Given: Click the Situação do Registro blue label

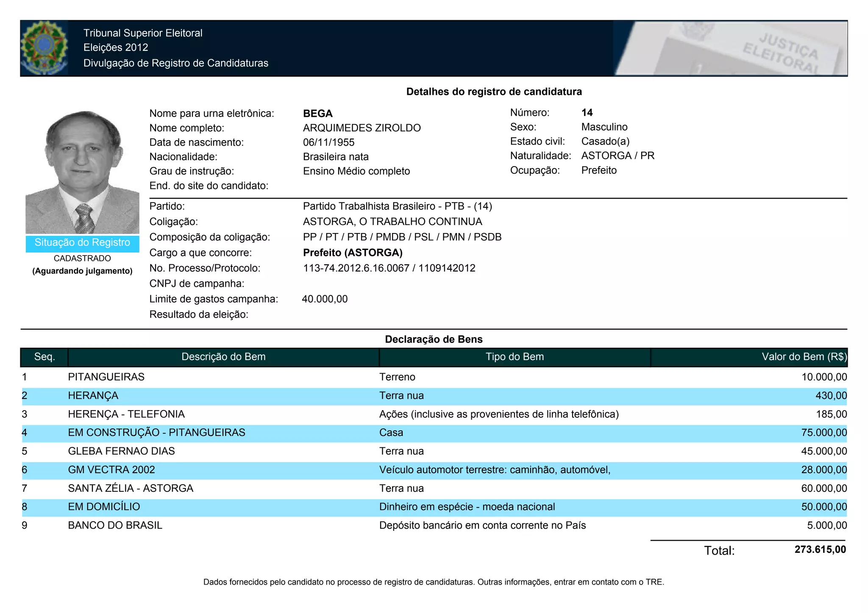Looking at the screenshot, I should (82, 243).
